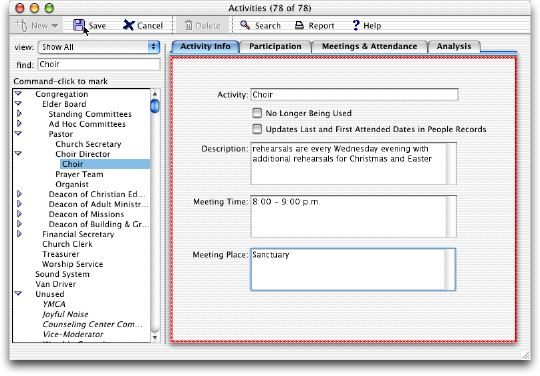Select Counseling Center Com in the list
540x376 pixels.
tap(92, 324)
